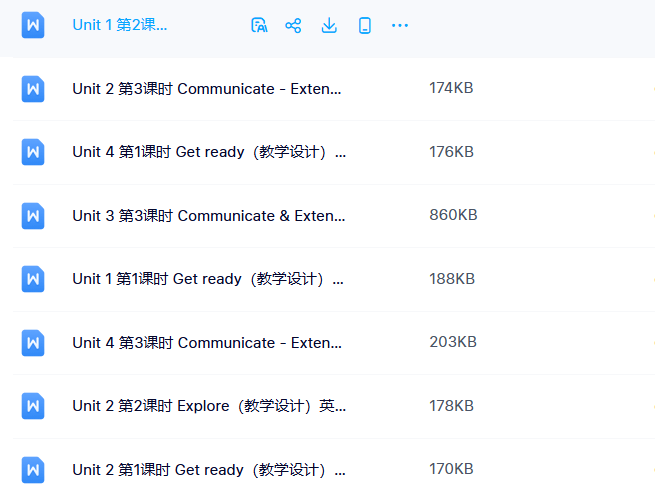Click the 176KB file size
Viewport: 655px width, 494px height.
pos(452,152)
